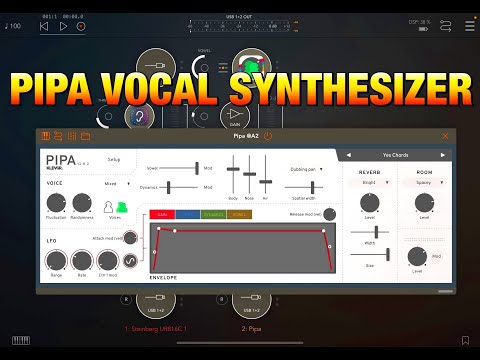Open the Doubling pan dropdown
This screenshot has height=360, width=480.
306,169
